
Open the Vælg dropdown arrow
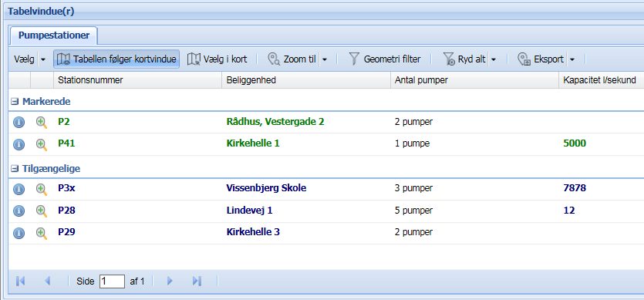tap(43, 59)
